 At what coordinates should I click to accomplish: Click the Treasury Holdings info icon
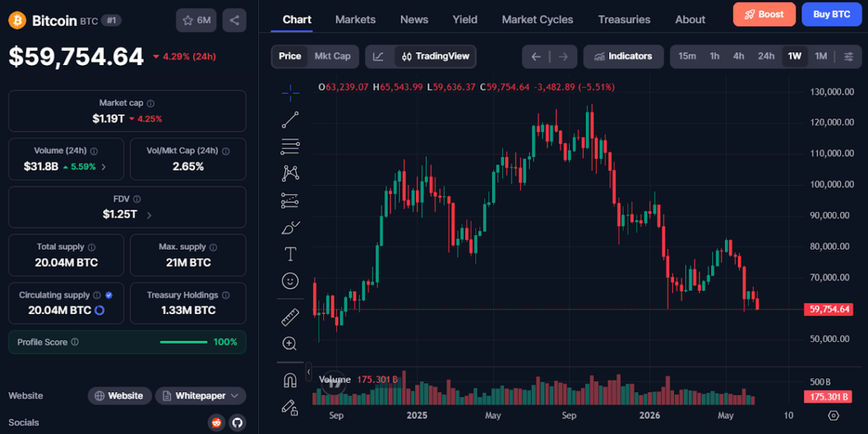coord(226,295)
